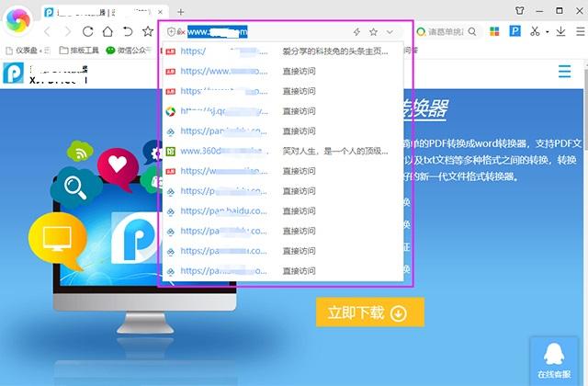This screenshot has width=588, height=386.
Task: Open the page's blue hamburger menu
Action: tap(564, 72)
